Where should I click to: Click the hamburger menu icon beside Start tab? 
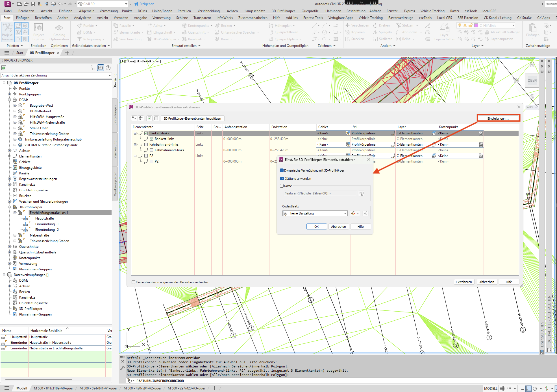point(7,53)
